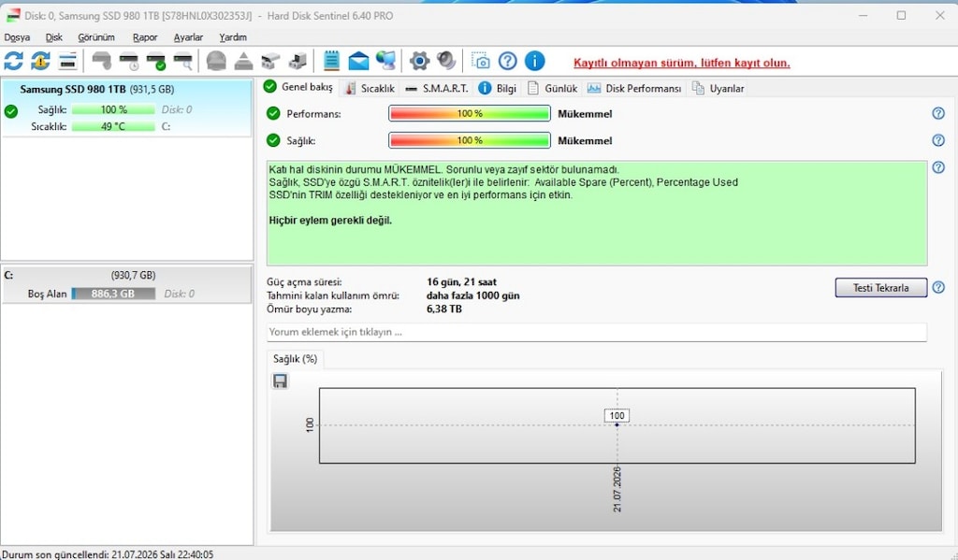The height and width of the screenshot is (560, 958).
Task: Select Samsung SSD 980 1TB disk entry
Action: coord(126,108)
